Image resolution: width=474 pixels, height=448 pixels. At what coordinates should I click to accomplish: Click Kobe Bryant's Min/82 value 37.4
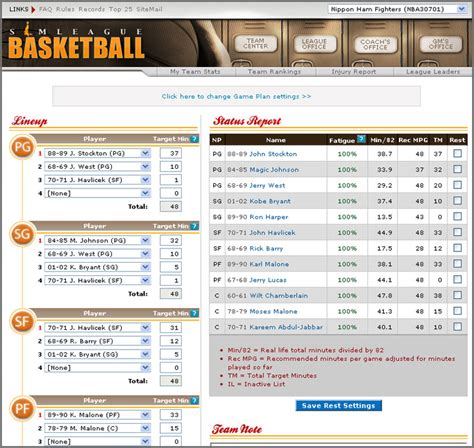click(384, 201)
